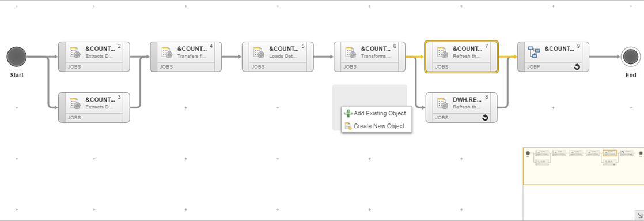
Task: Select job icon in task 2
Action: pos(75,53)
